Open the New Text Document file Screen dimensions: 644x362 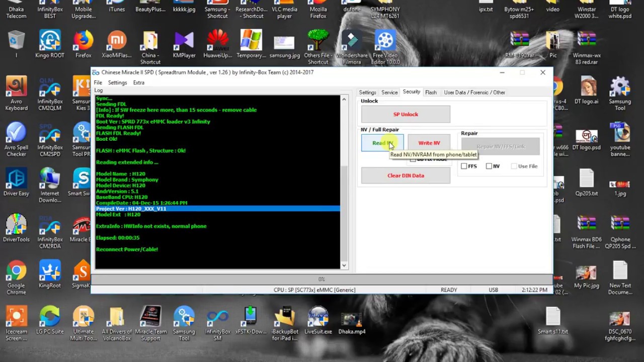620,278
